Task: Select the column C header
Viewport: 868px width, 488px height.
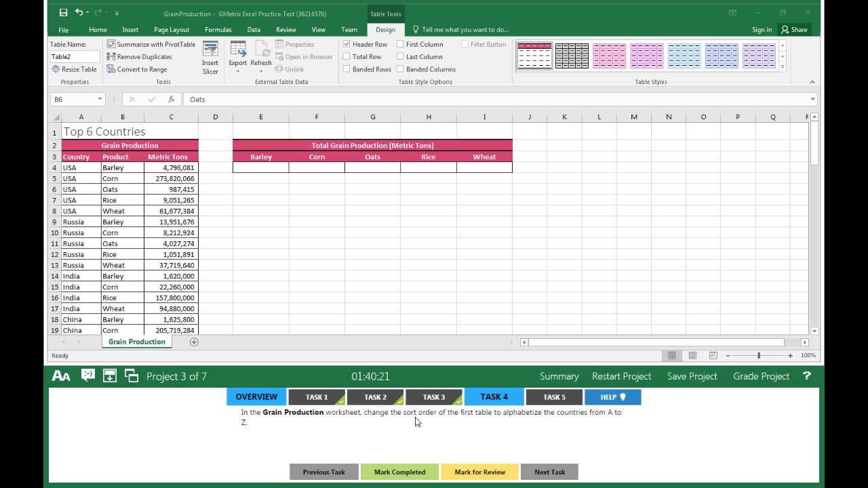Action: pyautogui.click(x=171, y=117)
